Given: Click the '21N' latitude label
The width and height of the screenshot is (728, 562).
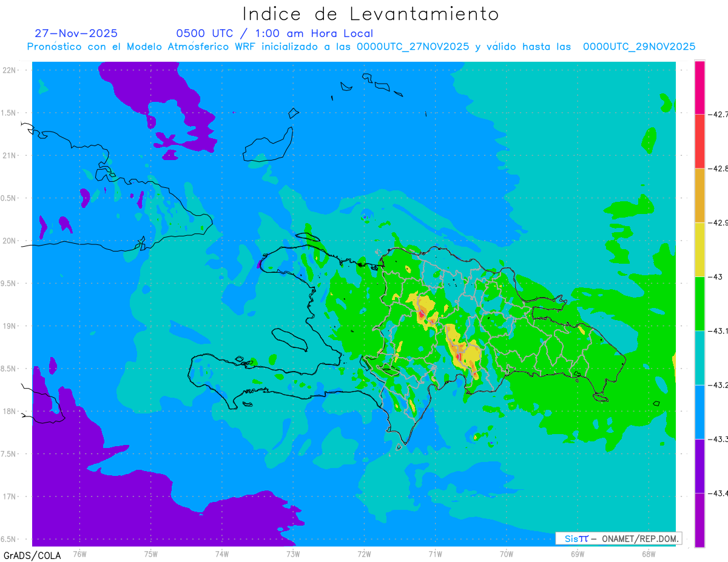Looking at the screenshot, I should coord(9,155).
